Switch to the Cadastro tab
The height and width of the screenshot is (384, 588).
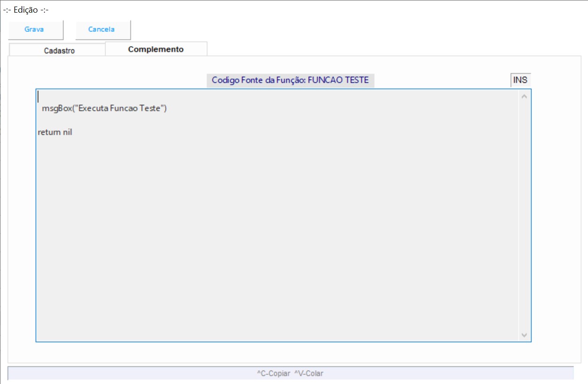59,51
